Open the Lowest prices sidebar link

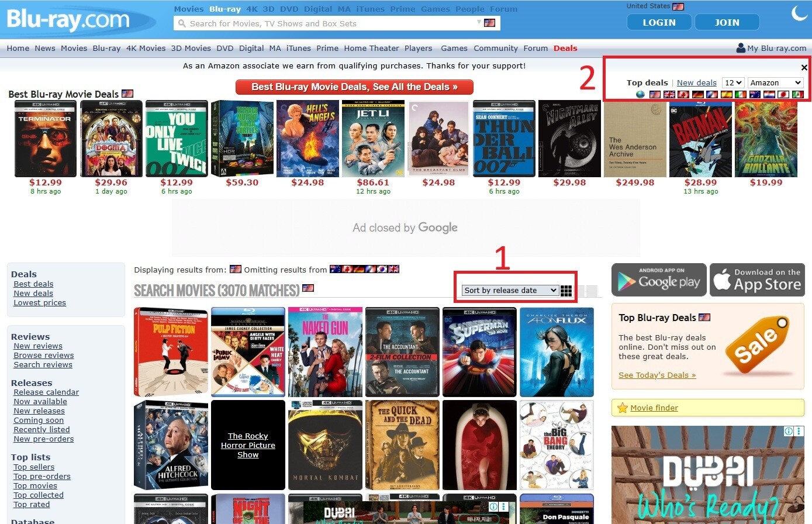pyautogui.click(x=40, y=303)
